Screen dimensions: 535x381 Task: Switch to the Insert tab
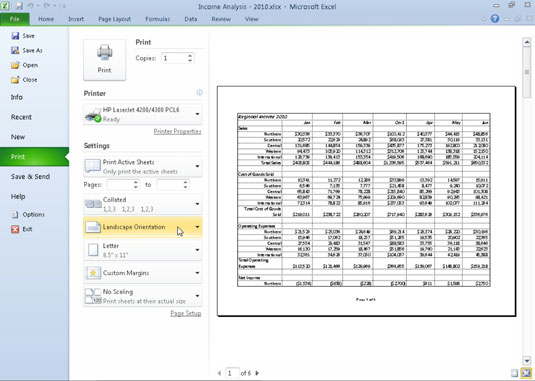pos(76,19)
